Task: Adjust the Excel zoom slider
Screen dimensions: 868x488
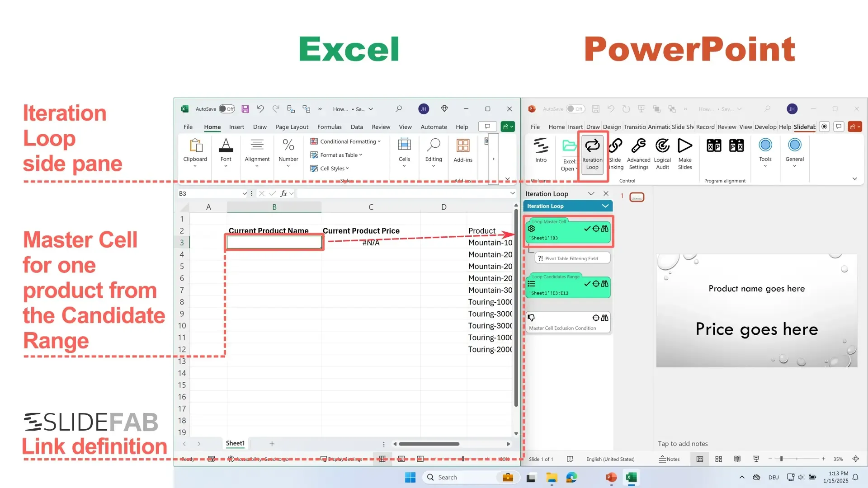Action: (463, 459)
